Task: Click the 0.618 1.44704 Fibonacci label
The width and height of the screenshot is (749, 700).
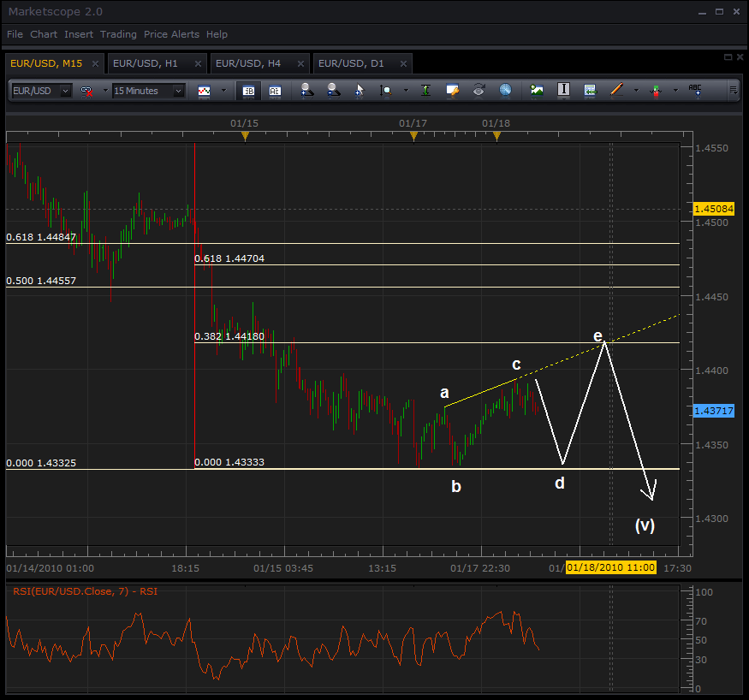Action: point(229,258)
